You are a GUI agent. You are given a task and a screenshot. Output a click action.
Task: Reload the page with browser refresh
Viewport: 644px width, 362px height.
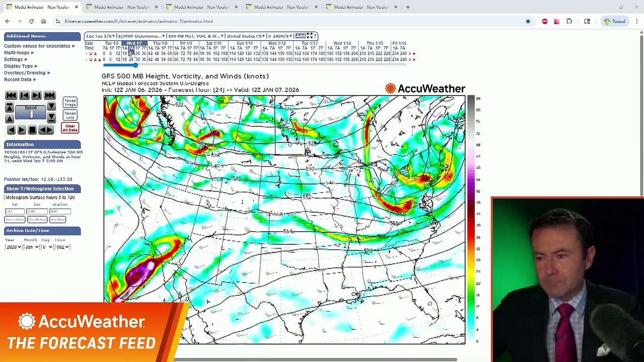31,21
